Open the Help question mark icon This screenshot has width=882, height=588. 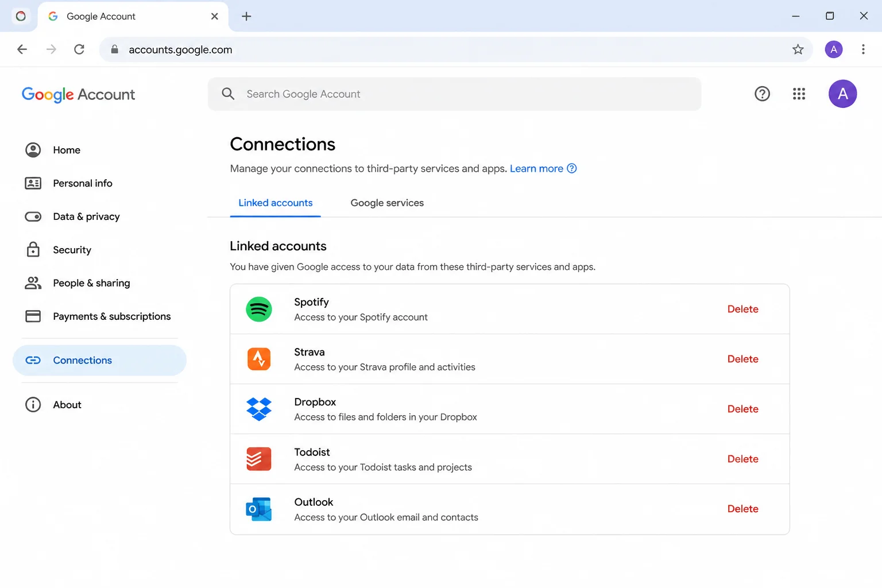click(762, 94)
